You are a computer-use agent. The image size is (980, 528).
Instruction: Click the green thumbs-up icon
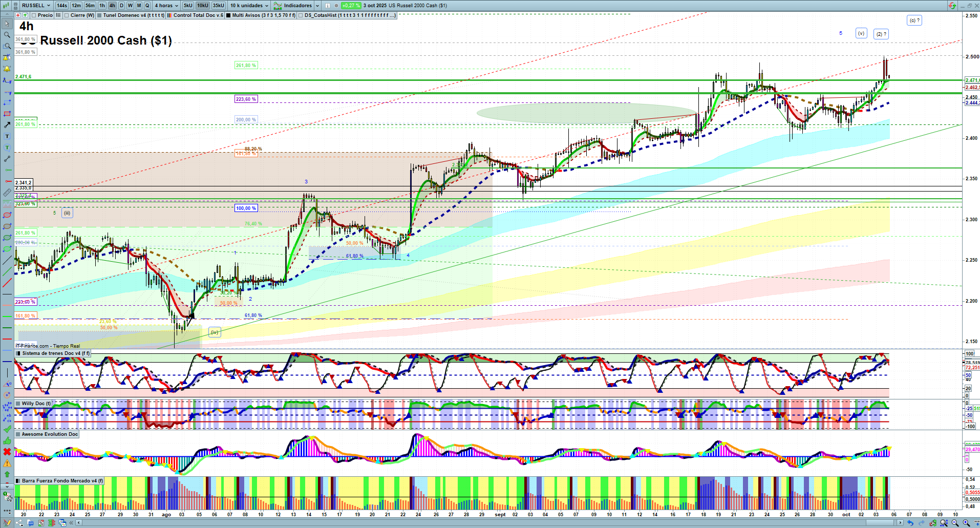tap(7, 440)
